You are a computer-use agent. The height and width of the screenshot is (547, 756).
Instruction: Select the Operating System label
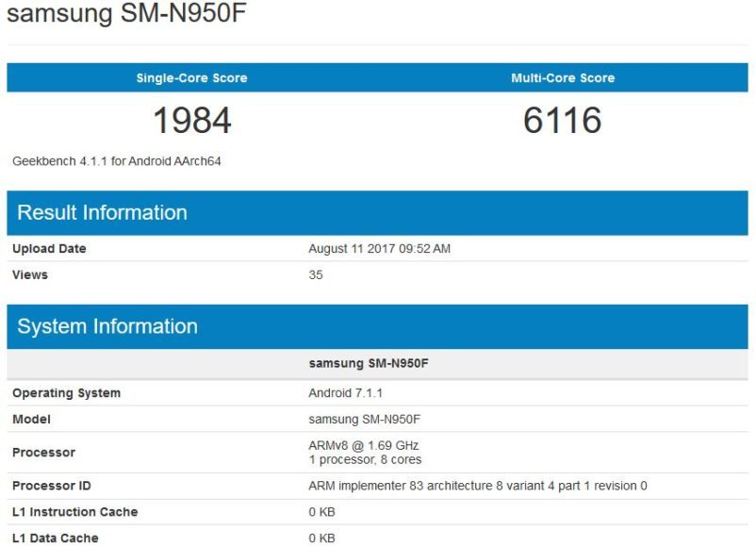(67, 393)
